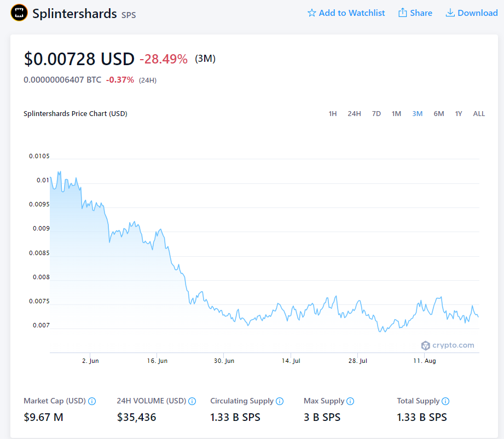The width and height of the screenshot is (504, 439).
Task: Open Circulating Supply info icon
Action: 280,401
